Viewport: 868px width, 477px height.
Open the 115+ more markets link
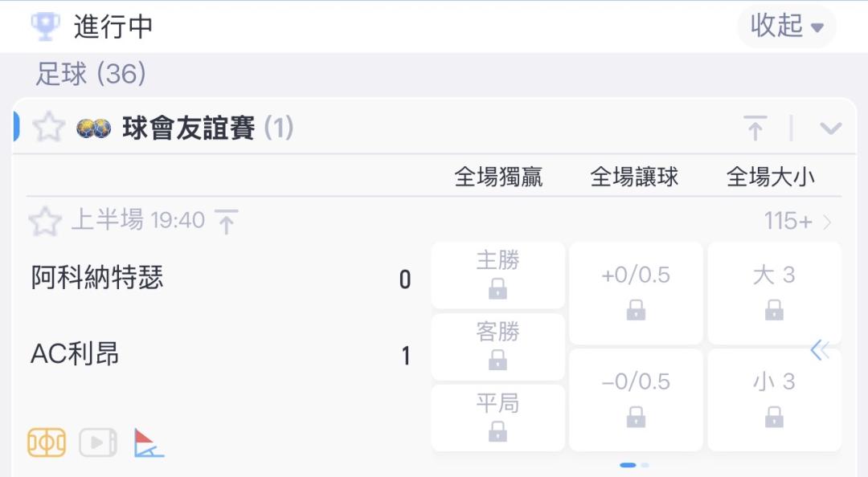798,222
